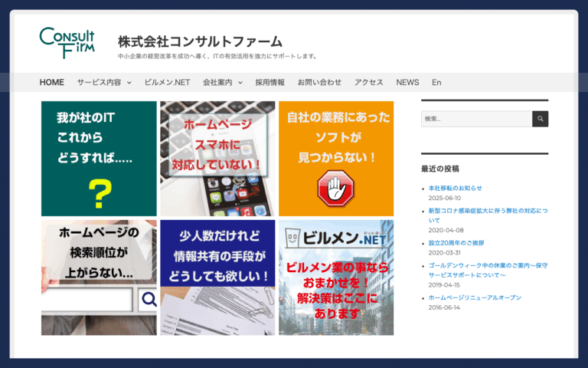Click the date 2016-06-14
588x368 pixels.
[444, 307]
